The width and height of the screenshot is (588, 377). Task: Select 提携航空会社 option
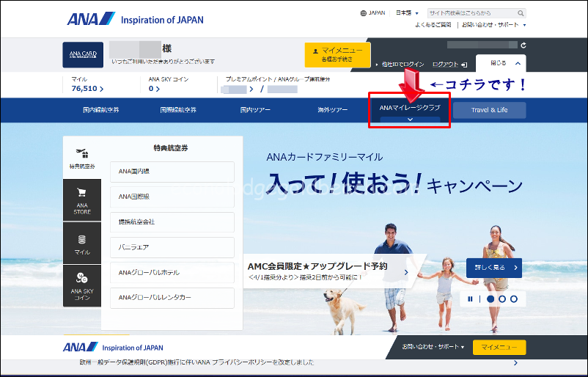pos(172,222)
